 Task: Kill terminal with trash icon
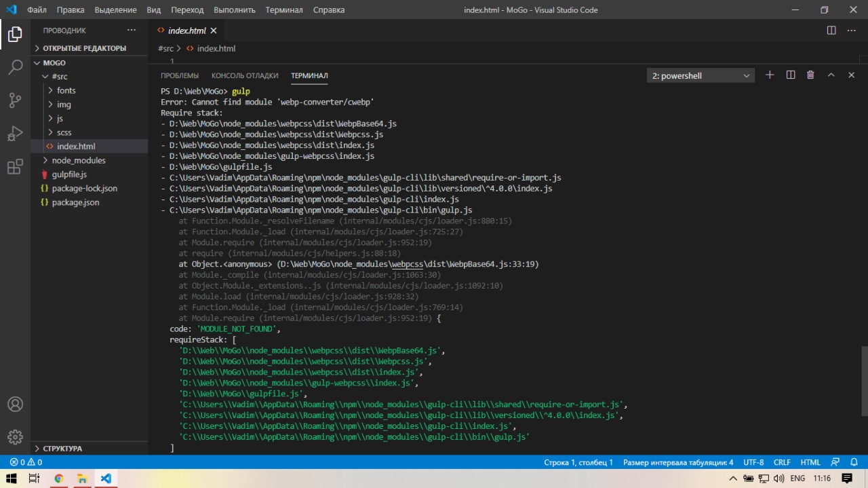(810, 75)
